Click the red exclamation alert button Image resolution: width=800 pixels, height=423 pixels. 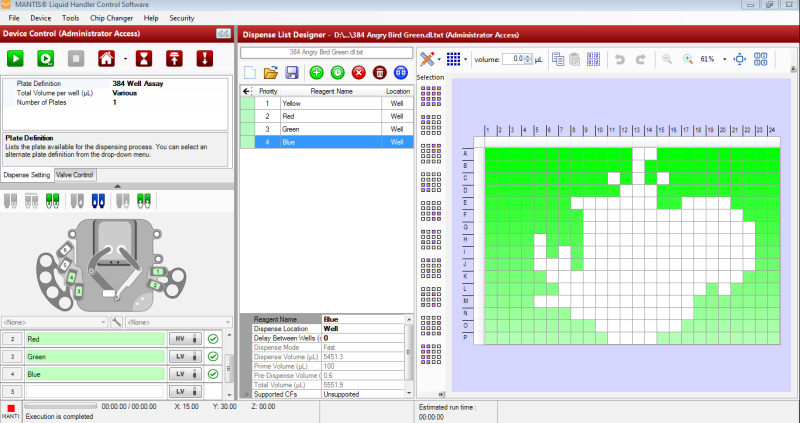(205, 59)
